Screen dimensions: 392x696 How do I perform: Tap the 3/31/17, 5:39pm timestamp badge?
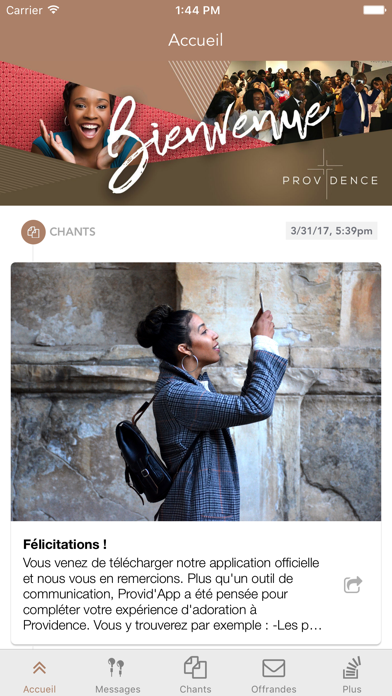[x=332, y=231]
